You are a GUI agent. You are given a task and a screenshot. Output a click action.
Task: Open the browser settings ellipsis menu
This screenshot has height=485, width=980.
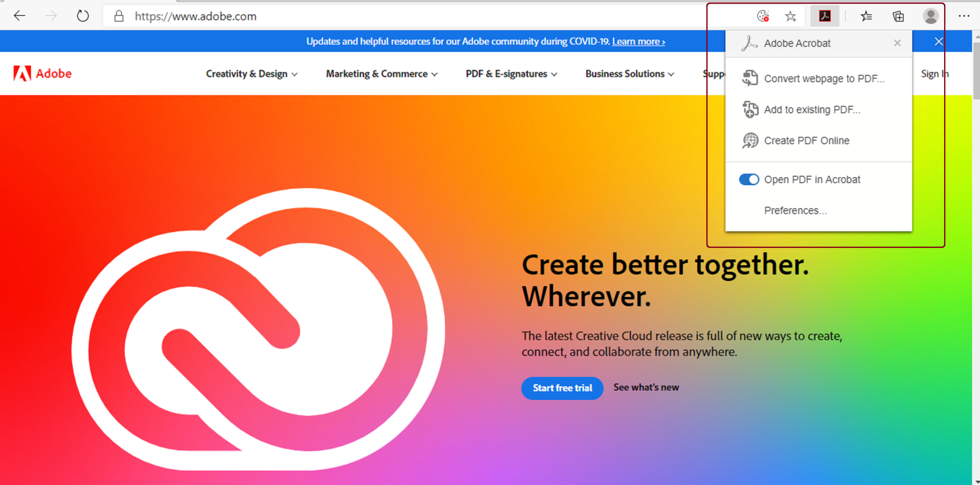(x=964, y=16)
